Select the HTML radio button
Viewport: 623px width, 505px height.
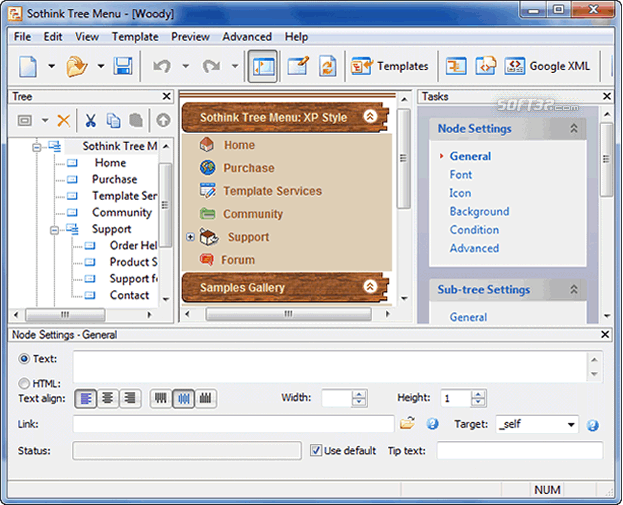(24, 383)
